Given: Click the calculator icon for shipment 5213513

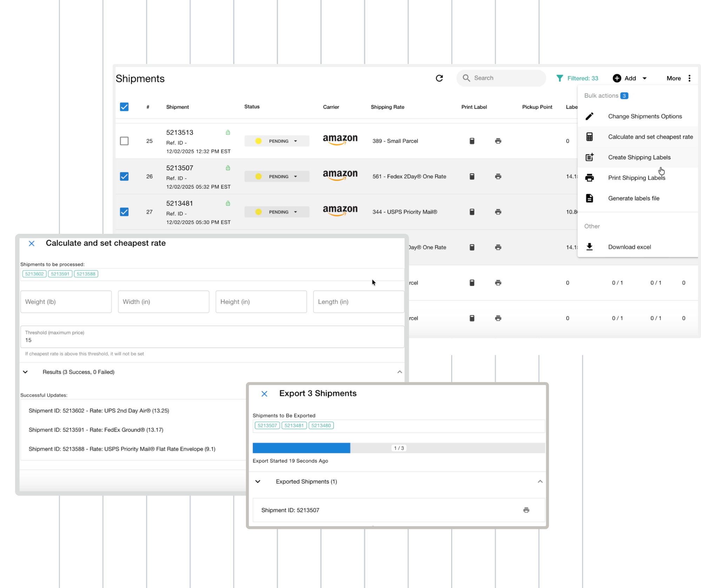Looking at the screenshot, I should (x=472, y=141).
